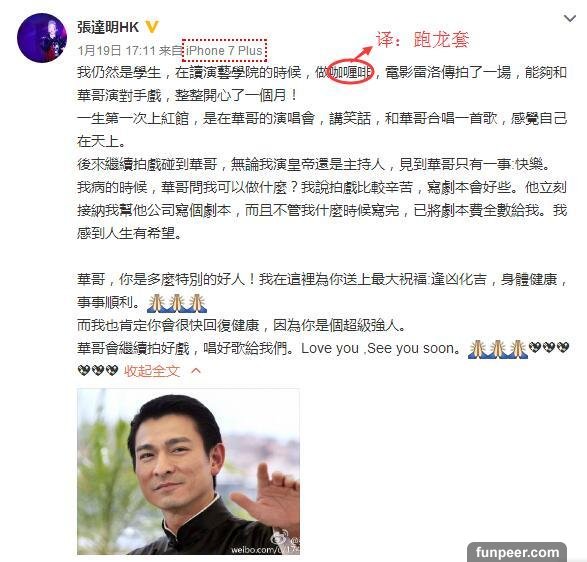Click the post timestamp 1月19日 17:11
The width and height of the screenshot is (587, 562).
(116, 50)
